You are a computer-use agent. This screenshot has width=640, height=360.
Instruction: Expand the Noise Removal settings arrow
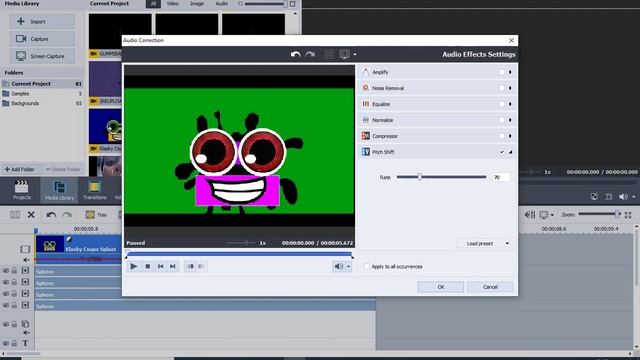click(510, 88)
